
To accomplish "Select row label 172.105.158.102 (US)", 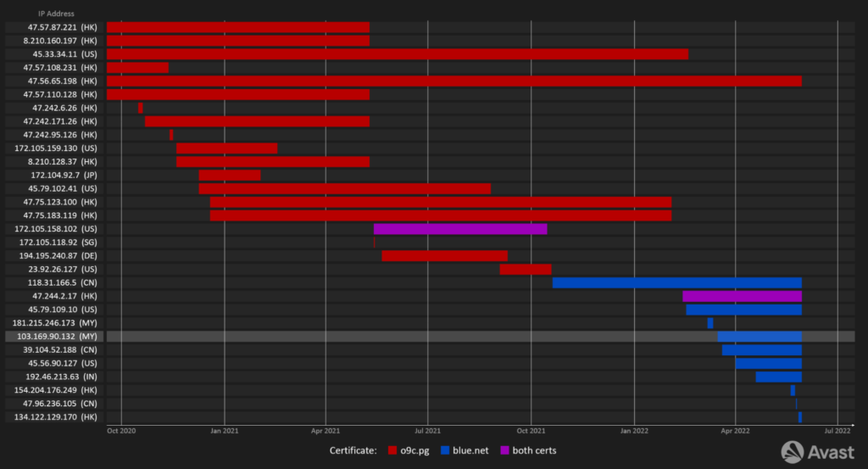I will point(56,229).
